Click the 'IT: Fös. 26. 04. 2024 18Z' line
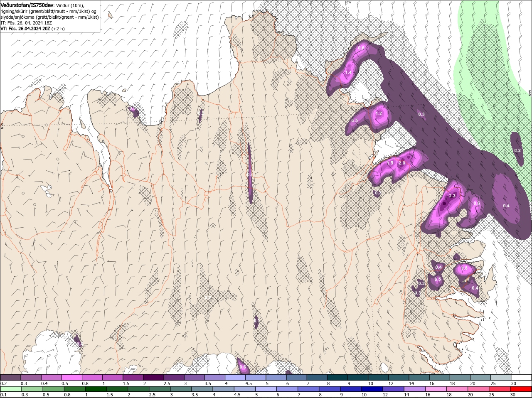532x398 pixels. coord(26,22)
